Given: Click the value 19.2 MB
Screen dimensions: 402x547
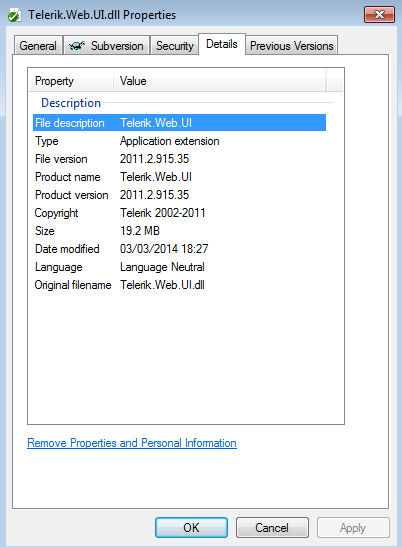Looking at the screenshot, I should pyautogui.click(x=140, y=231).
